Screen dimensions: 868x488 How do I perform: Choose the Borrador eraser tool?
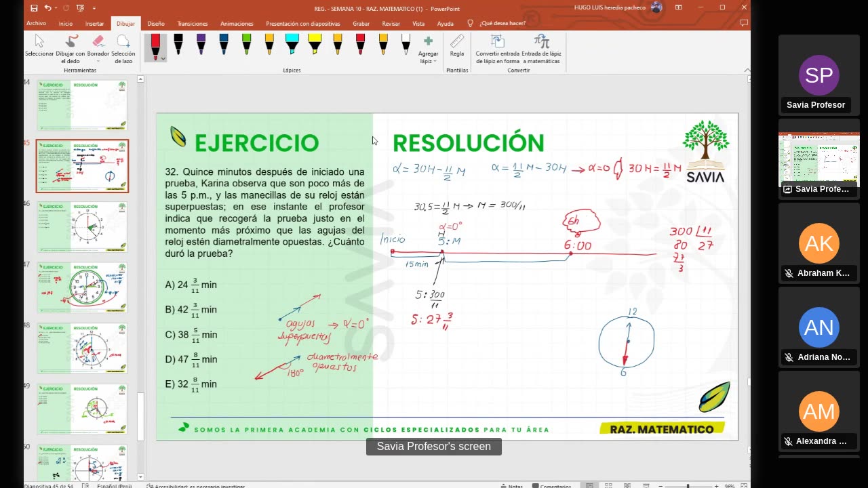coord(98,48)
